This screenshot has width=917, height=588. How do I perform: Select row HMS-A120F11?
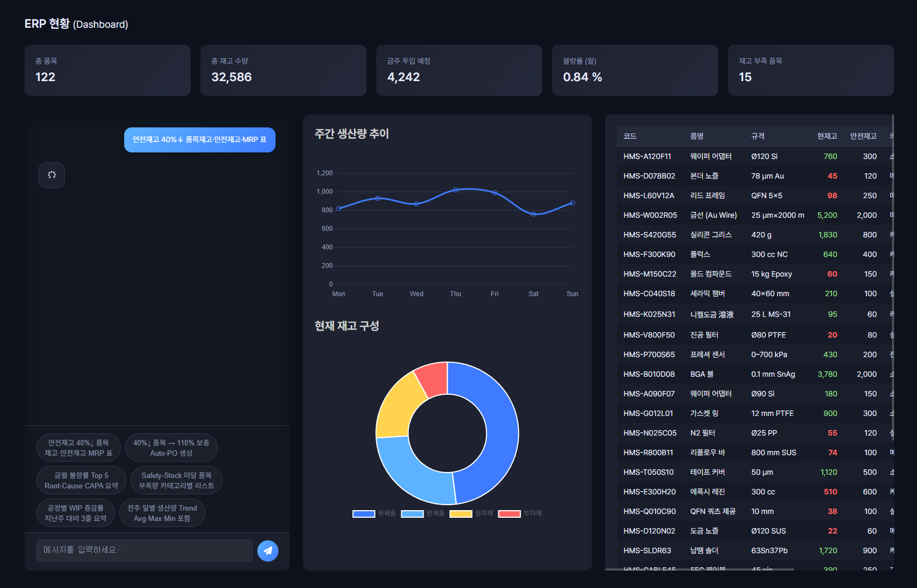(755, 156)
